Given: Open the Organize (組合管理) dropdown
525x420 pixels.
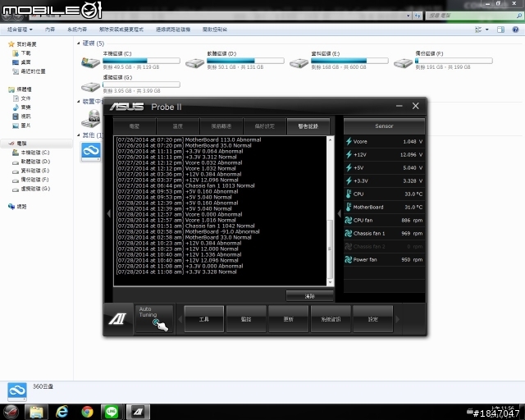Looking at the screenshot, I should pos(20,30).
